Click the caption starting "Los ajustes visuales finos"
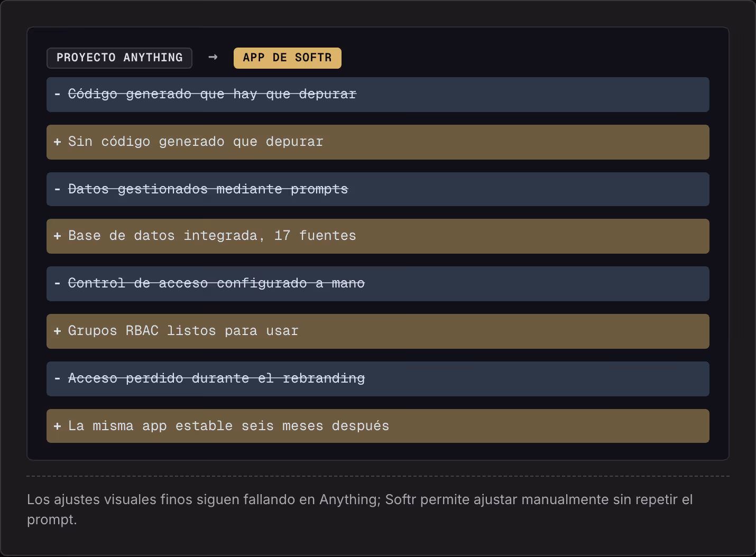The image size is (756, 557). (x=359, y=509)
